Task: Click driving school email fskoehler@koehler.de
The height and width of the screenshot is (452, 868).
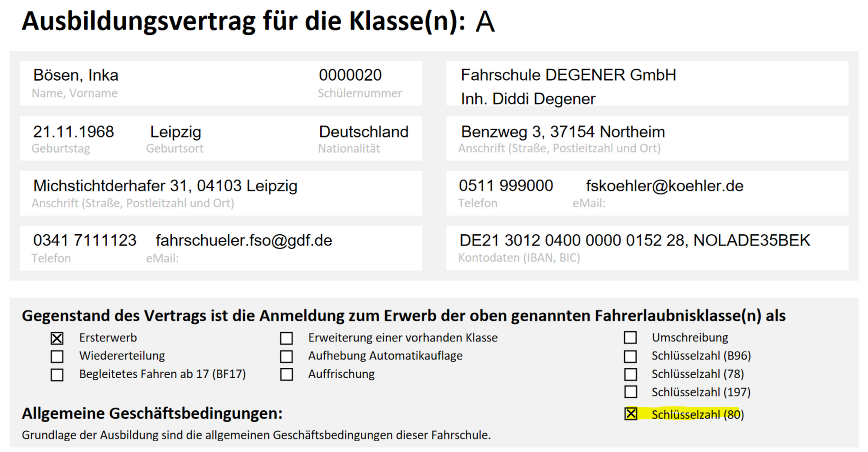Action: tap(664, 186)
